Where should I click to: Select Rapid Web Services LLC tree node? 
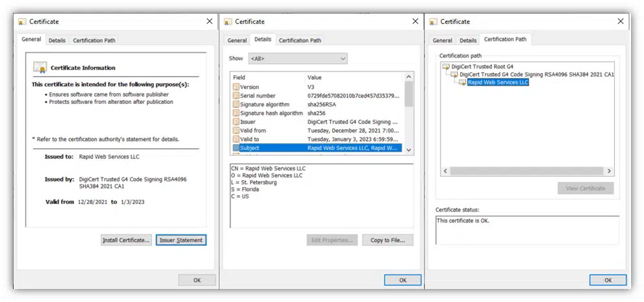click(x=498, y=82)
